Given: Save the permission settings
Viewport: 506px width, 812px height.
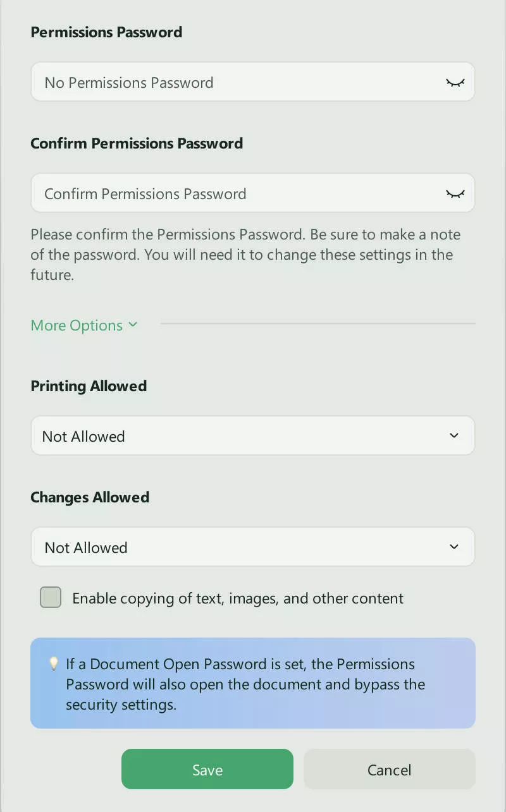Looking at the screenshot, I should (207, 769).
